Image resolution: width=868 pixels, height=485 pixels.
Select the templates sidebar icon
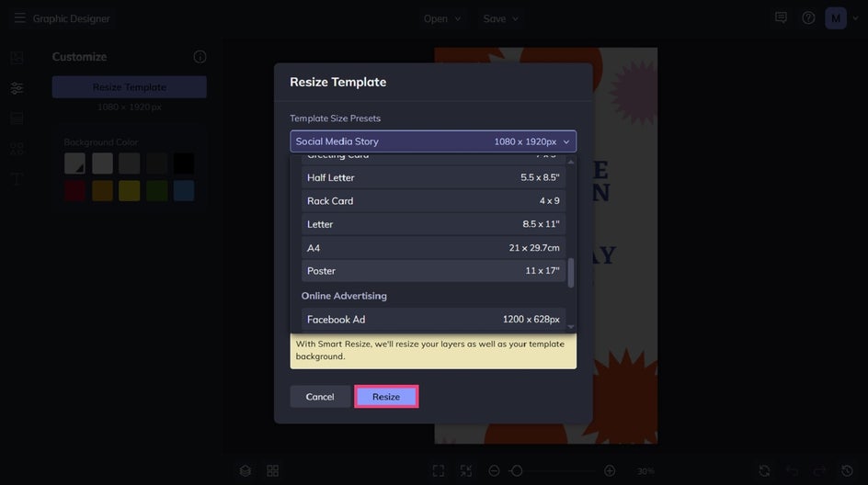coord(17,118)
